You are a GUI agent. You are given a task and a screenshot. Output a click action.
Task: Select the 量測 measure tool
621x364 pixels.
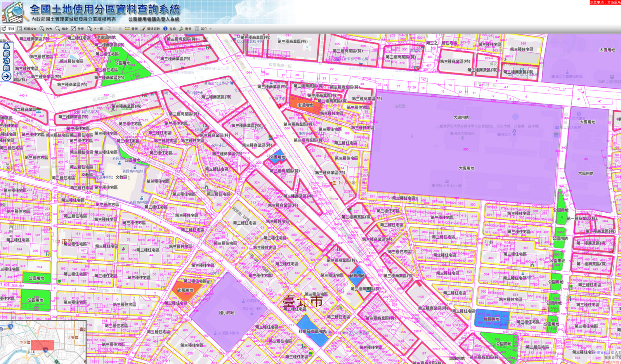(131, 29)
